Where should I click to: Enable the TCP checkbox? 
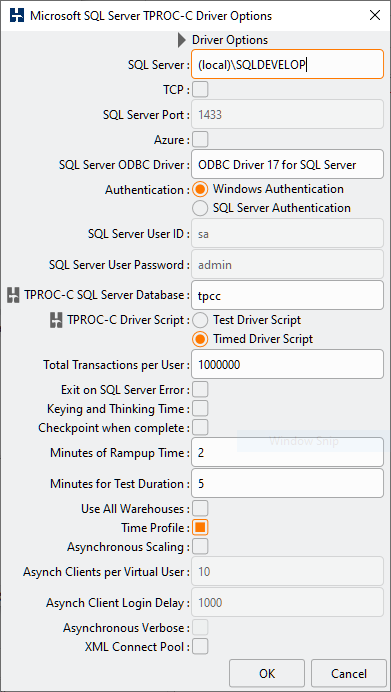[x=200, y=90]
